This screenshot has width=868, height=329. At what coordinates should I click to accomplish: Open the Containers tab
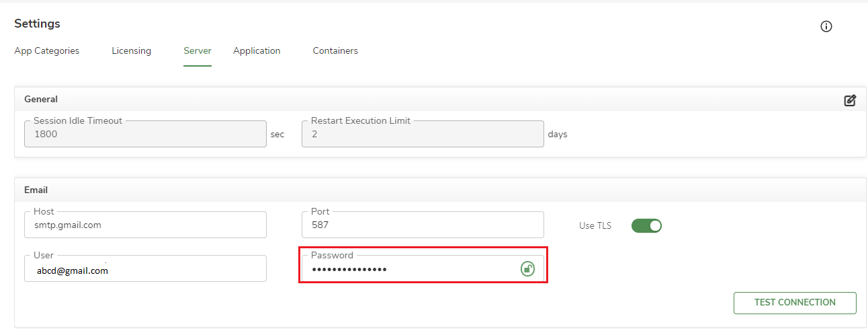pyautogui.click(x=335, y=51)
